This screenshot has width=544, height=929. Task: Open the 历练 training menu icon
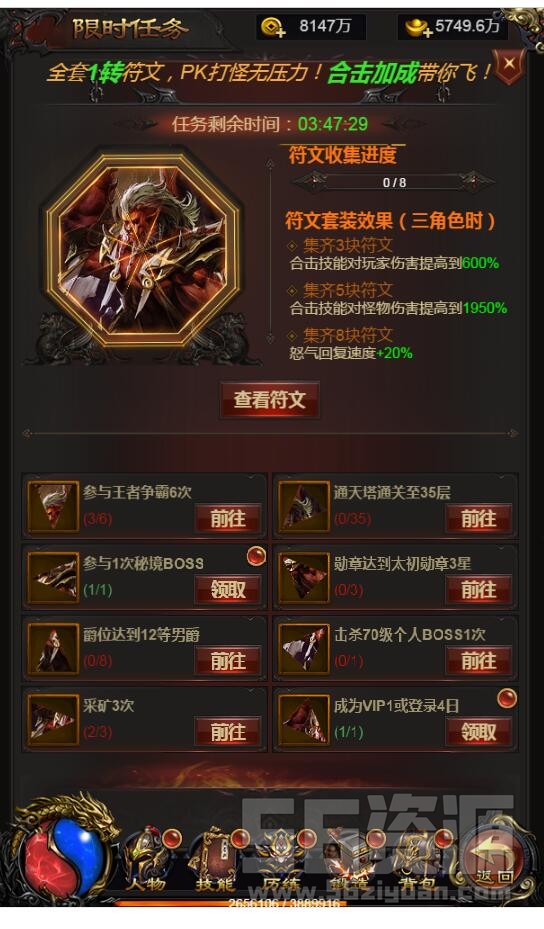point(282,862)
